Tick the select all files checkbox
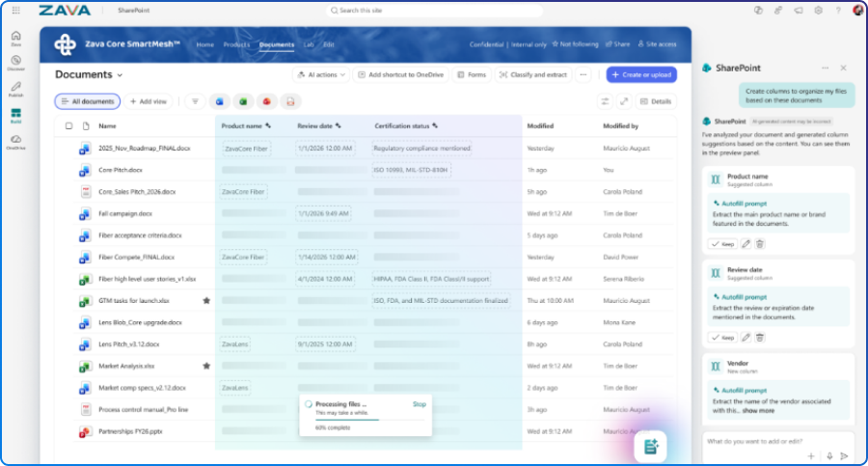This screenshot has height=466, width=868. pos(68,125)
